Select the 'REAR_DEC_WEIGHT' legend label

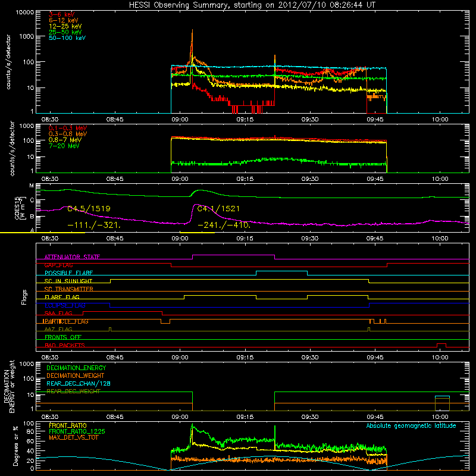tap(73, 392)
